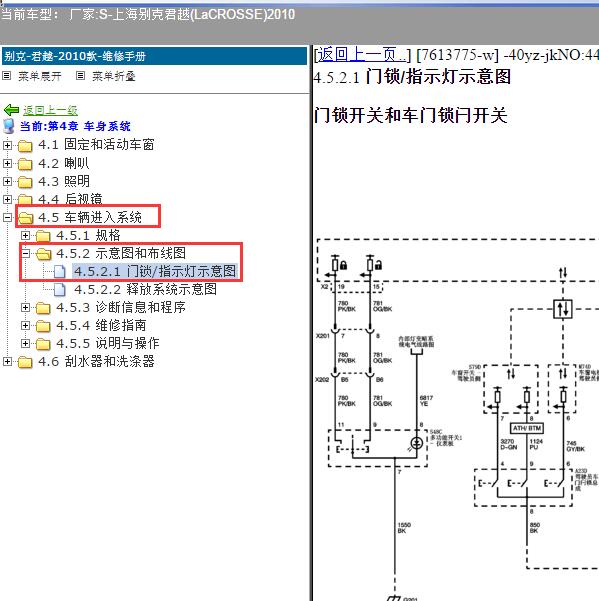Open 4.3 照明 section

coord(64,181)
